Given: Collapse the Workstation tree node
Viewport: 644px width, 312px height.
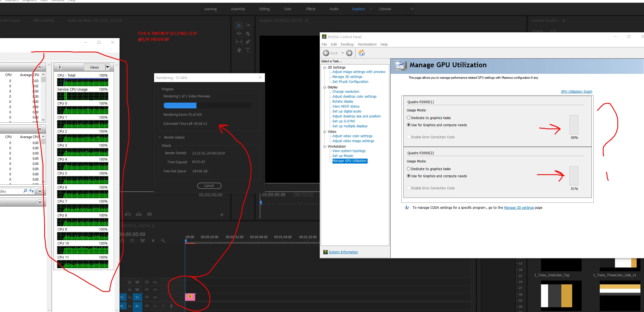Looking at the screenshot, I should 324,147.
